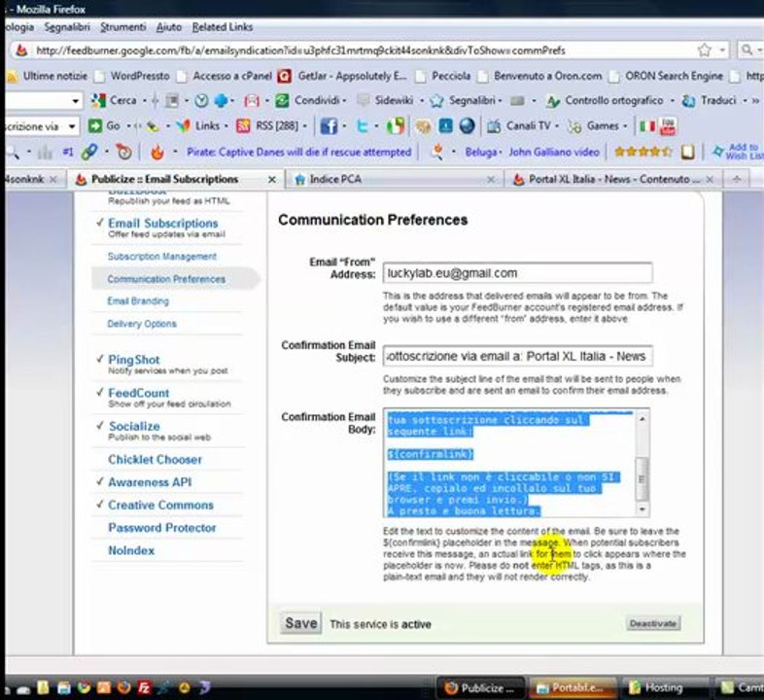
Task: Open the Strumenti menu
Action: (122, 27)
